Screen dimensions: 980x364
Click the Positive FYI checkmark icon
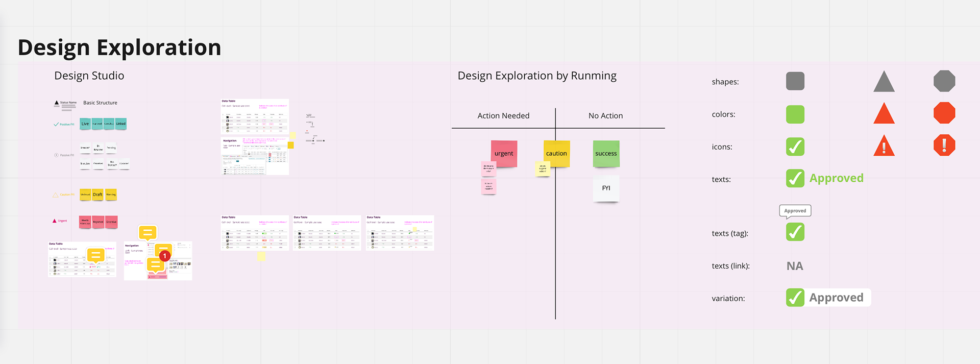pyautogui.click(x=56, y=124)
